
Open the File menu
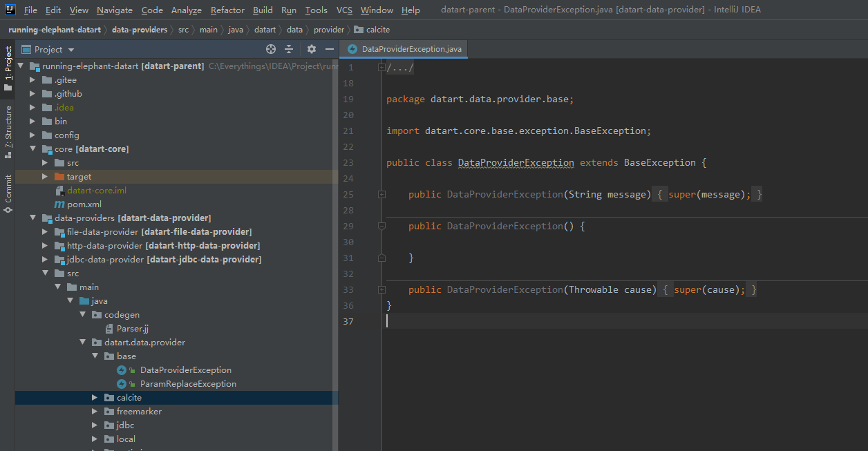point(30,10)
